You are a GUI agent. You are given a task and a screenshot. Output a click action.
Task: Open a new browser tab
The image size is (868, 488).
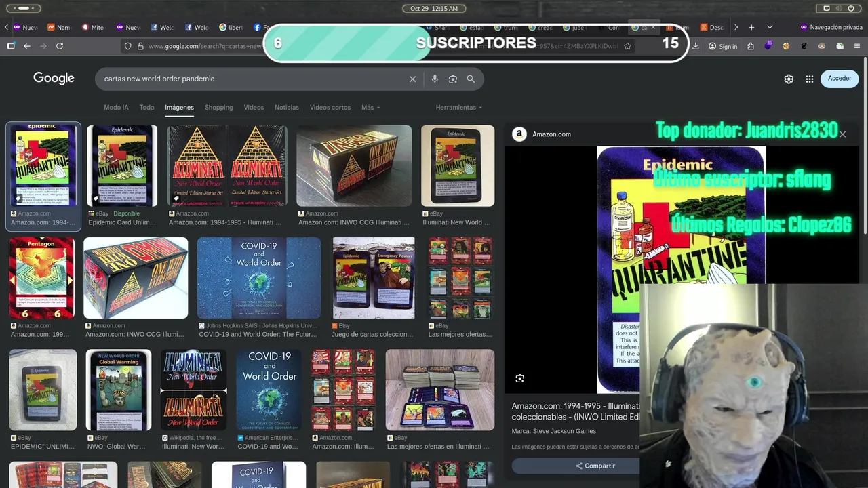751,27
